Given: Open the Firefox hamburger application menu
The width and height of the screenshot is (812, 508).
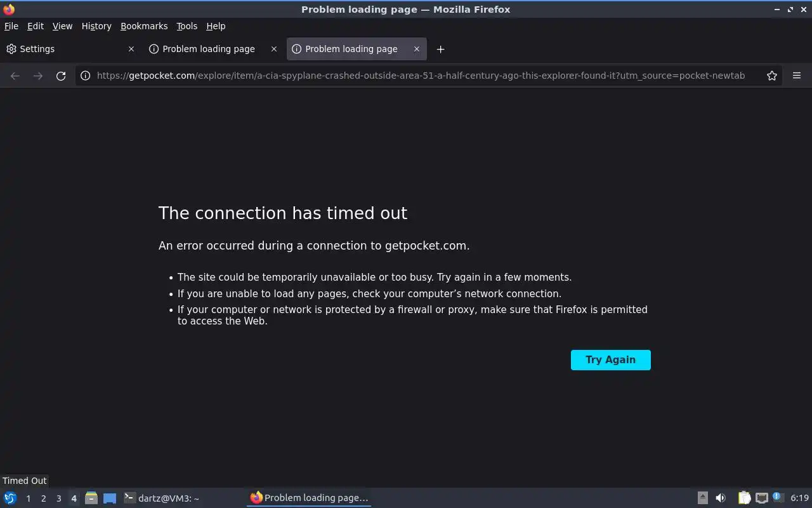Looking at the screenshot, I should tap(797, 76).
